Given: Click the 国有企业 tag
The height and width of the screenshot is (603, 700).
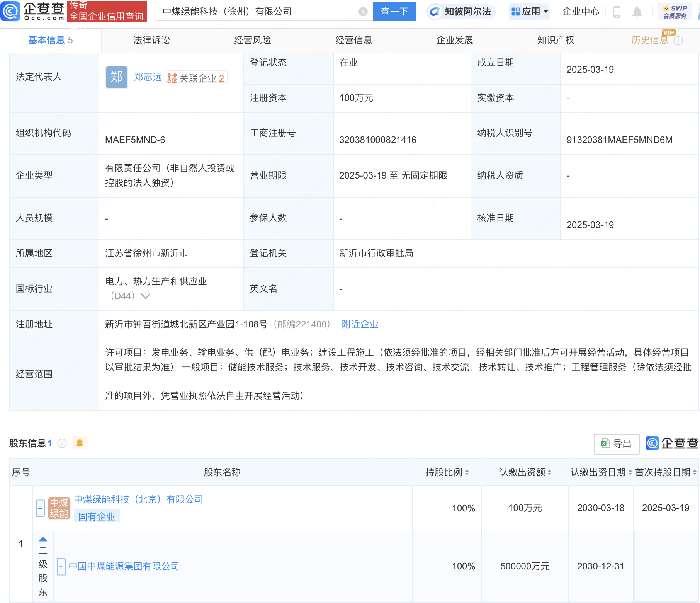Looking at the screenshot, I should coord(97,516).
